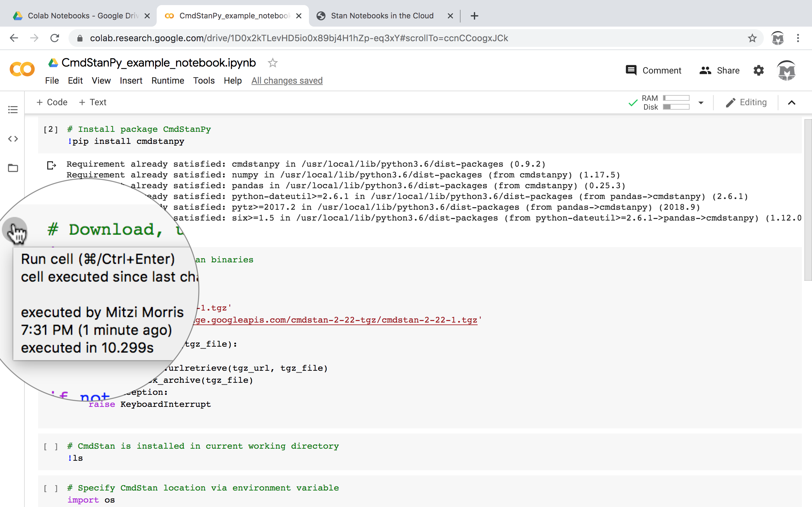Open the Runtime menu

167,81
